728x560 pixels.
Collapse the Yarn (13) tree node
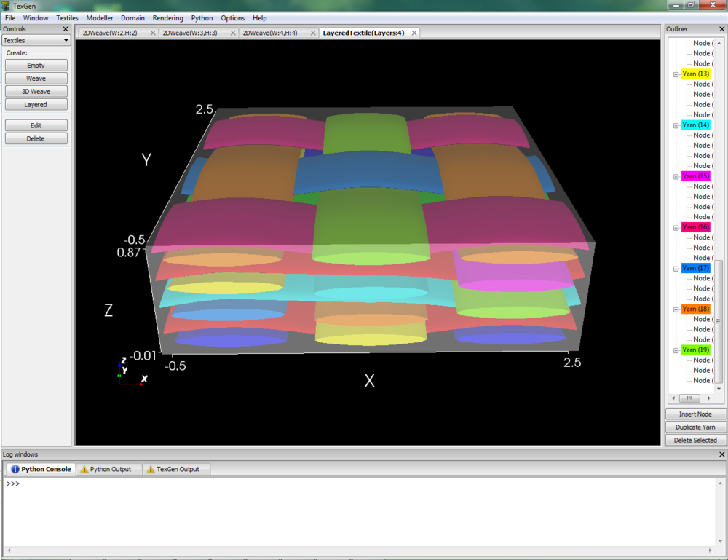click(x=676, y=74)
